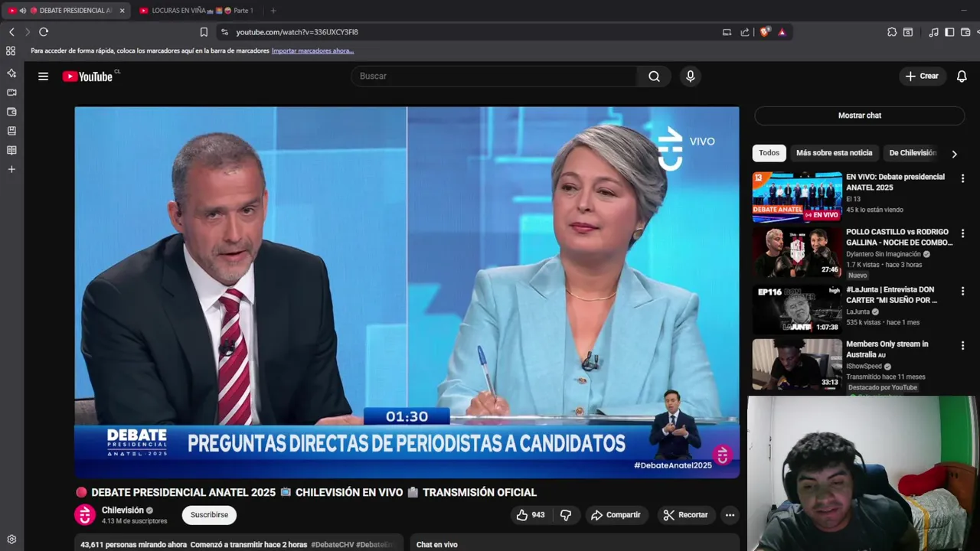
Task: Open the #LaJunta DON CARTER thumbnail
Action: coord(797,309)
